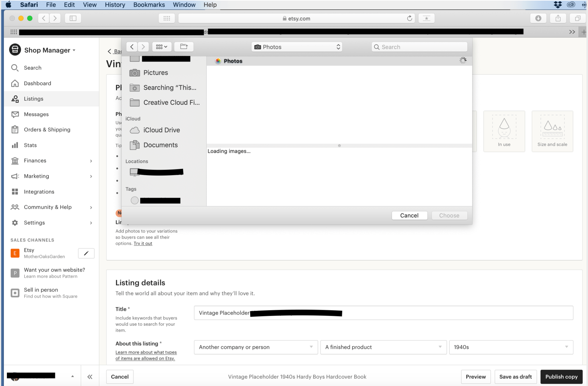
Task: Expand the Finances submenu chevron
Action: coord(91,161)
